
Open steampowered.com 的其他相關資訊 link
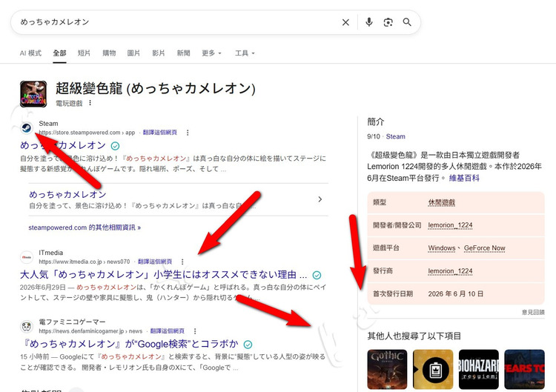click(x=85, y=227)
